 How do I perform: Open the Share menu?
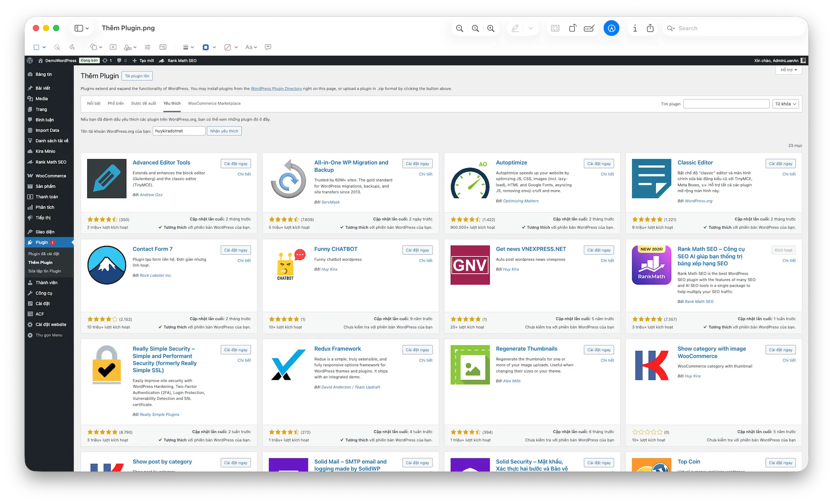click(650, 28)
